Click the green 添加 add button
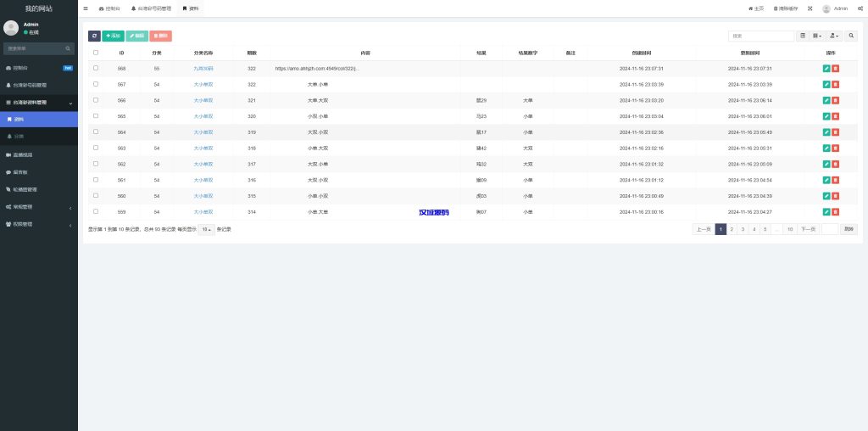The width and height of the screenshot is (868, 431). 113,36
